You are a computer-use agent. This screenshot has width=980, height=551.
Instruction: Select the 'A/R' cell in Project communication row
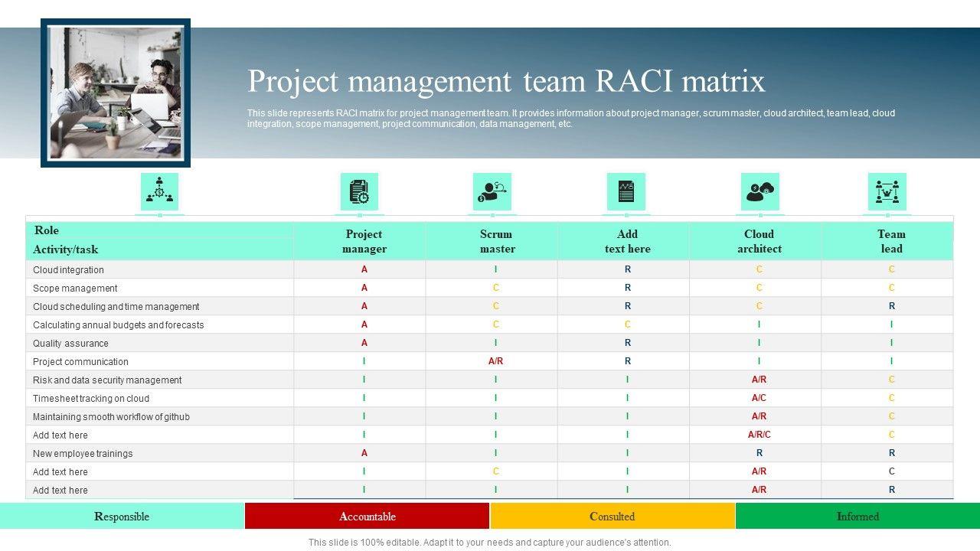click(496, 361)
